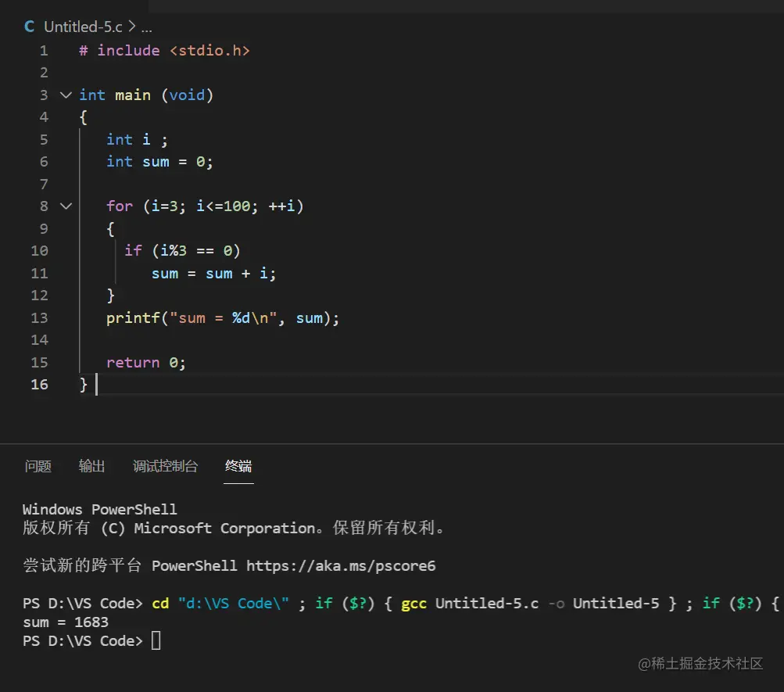
Task: Click the 'sum = sum + i;' statement
Action: [x=213, y=273]
